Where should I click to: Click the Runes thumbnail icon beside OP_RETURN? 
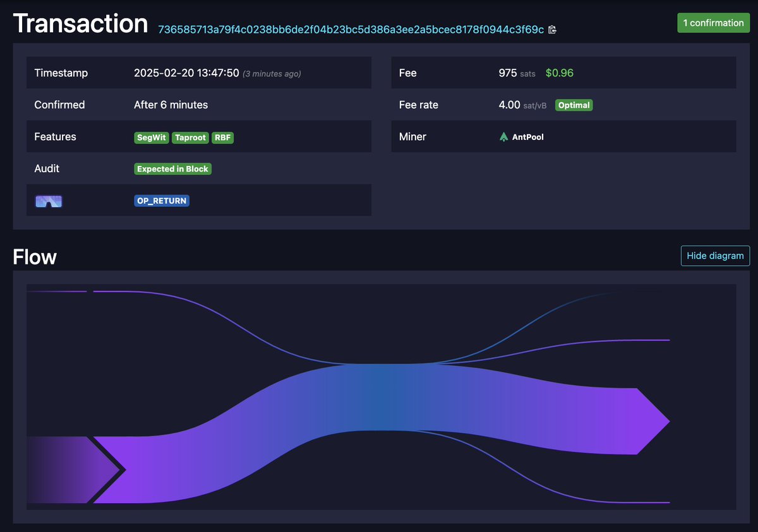tap(49, 201)
